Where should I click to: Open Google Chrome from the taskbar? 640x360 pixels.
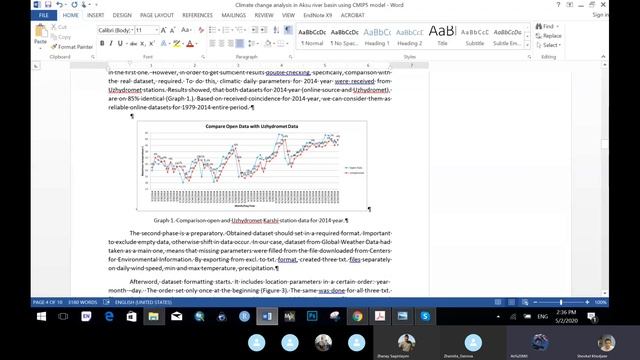357,316
